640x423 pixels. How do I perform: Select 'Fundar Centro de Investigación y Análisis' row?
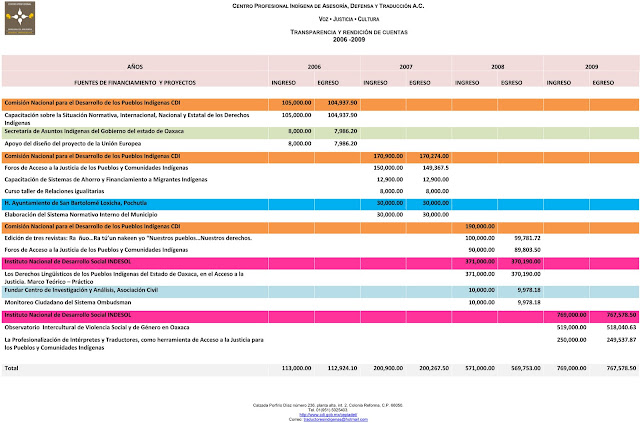(x=320, y=292)
